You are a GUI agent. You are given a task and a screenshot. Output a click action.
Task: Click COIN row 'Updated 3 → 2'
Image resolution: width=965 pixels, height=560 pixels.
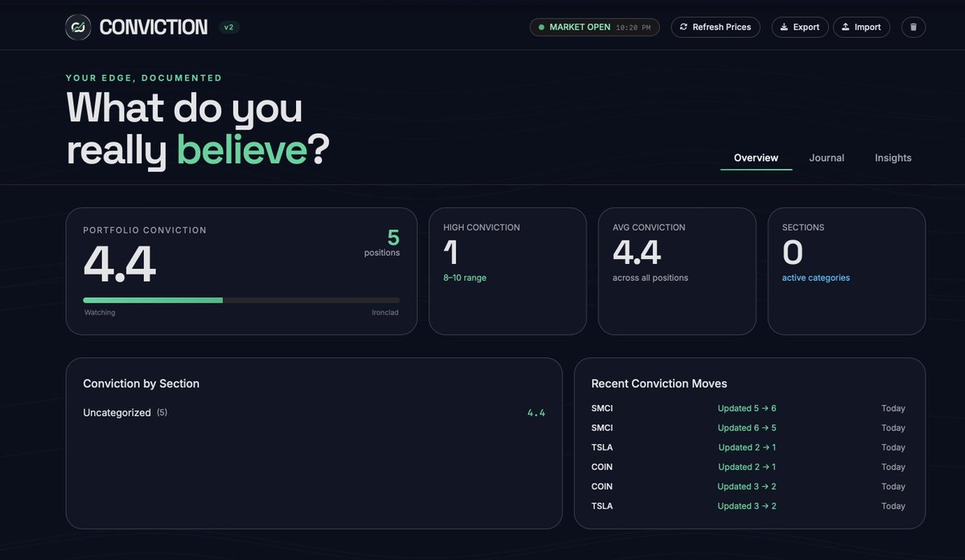click(747, 486)
